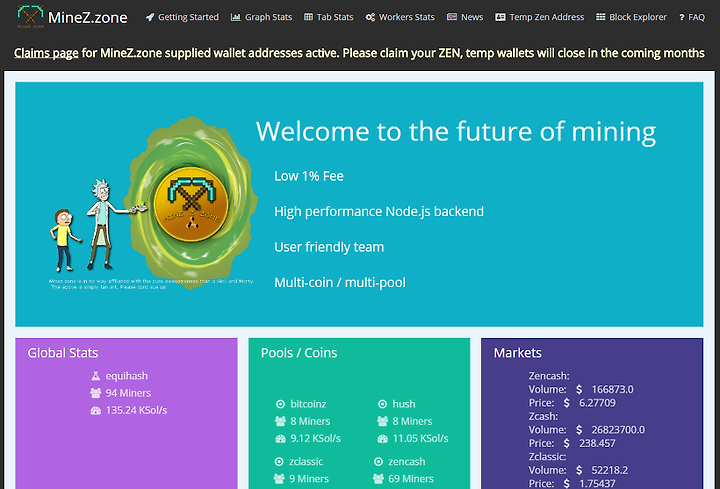This screenshot has height=489, width=720.
Task: Click the circle icon beside zencash
Action: 378,461
